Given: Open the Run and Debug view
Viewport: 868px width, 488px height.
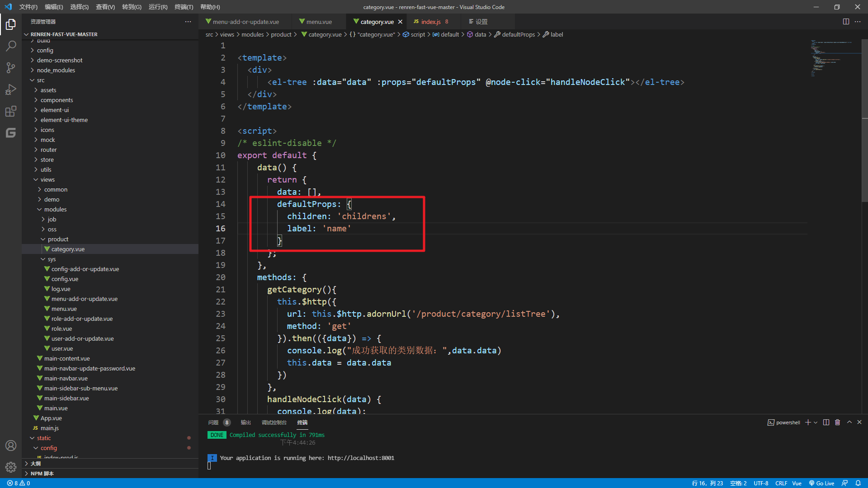Looking at the screenshot, I should pyautogui.click(x=11, y=89).
